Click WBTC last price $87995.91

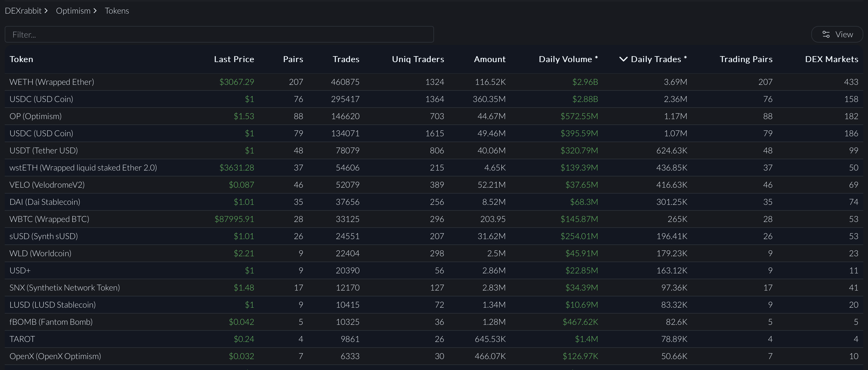234,219
